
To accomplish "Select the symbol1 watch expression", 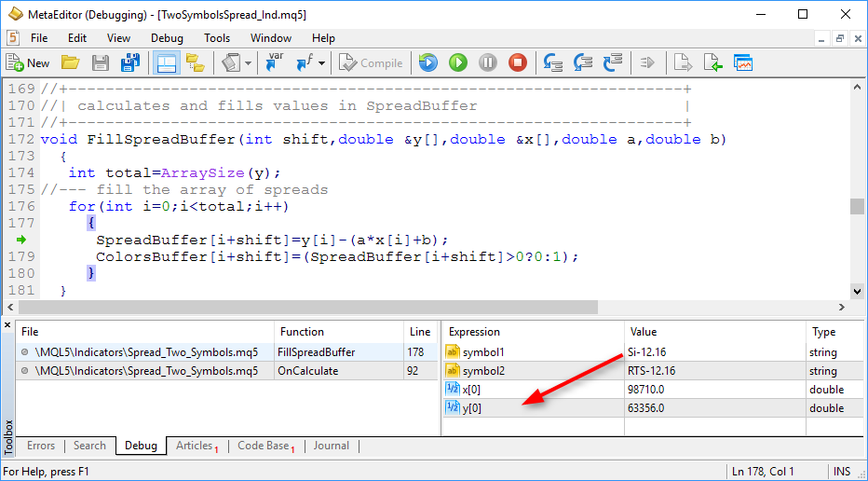I will click(x=483, y=352).
